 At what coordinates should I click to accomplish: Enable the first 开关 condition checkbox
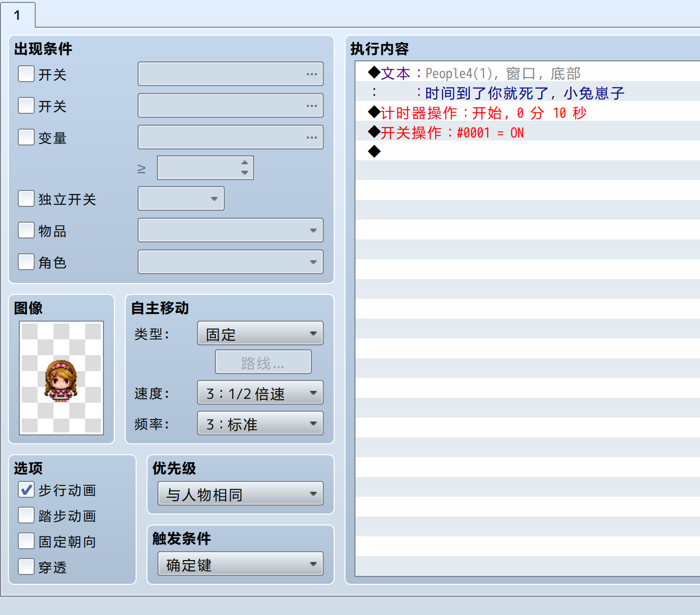click(26, 74)
